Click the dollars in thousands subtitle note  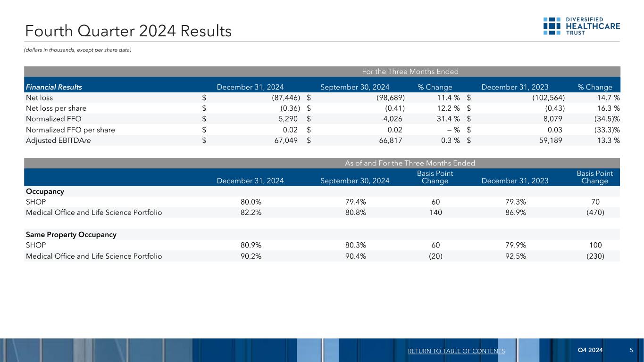coord(77,50)
